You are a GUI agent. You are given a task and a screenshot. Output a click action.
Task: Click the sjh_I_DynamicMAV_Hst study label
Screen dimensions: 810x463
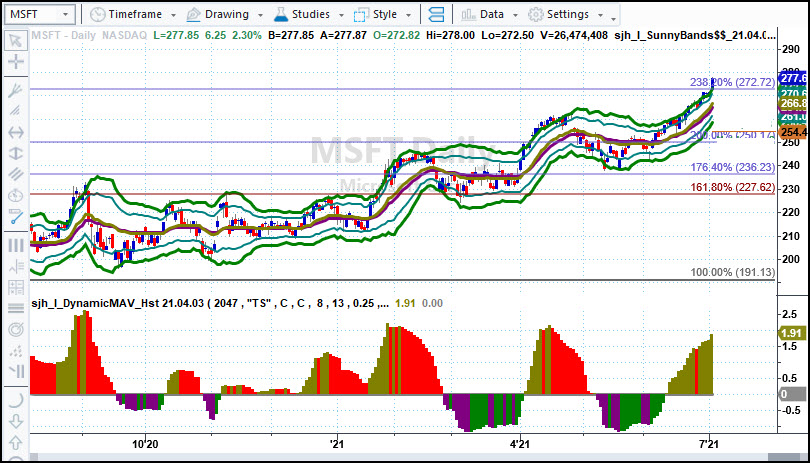211,303
